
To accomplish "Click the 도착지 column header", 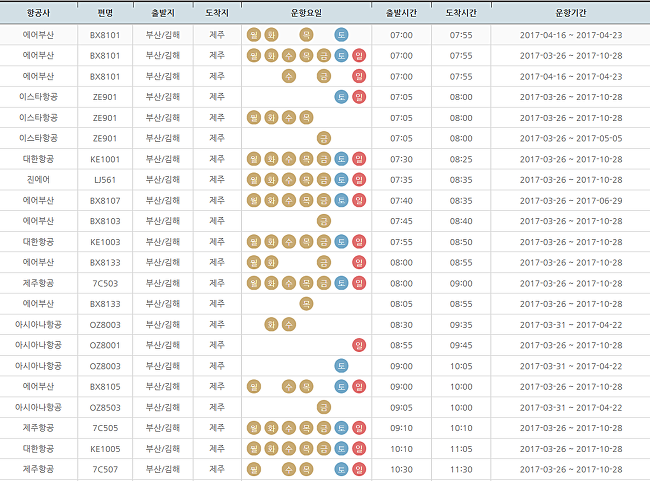I will pyautogui.click(x=217, y=13).
